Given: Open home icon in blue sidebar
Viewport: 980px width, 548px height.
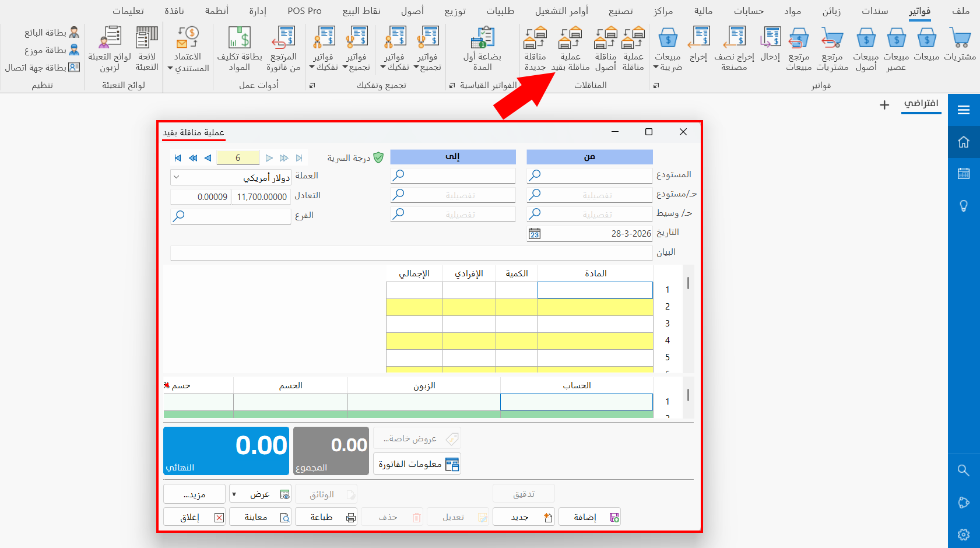Looking at the screenshot, I should (x=964, y=142).
